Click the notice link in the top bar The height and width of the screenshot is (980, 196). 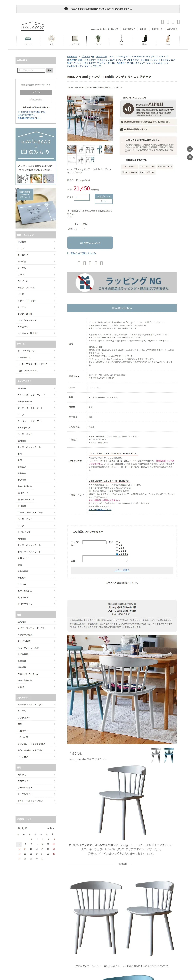(101, 9)
